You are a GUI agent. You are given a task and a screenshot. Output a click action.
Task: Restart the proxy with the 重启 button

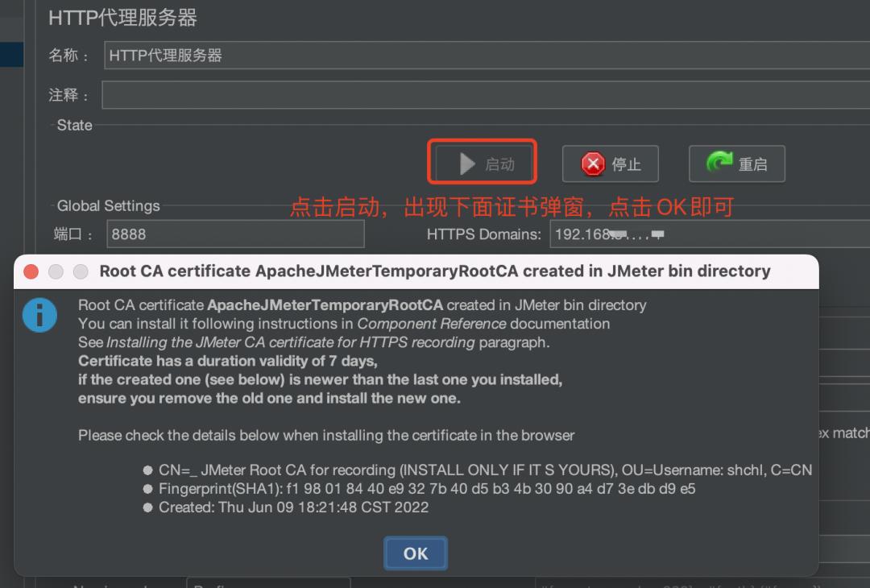736,164
